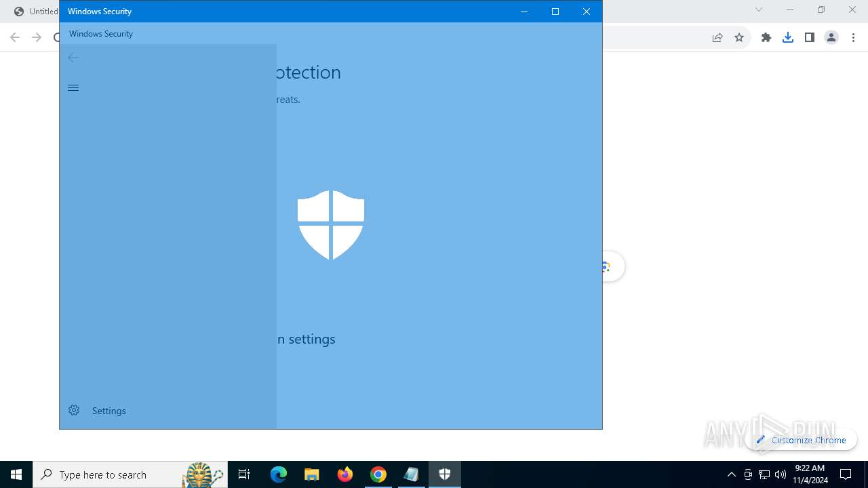Launch Microsoft Edge from taskbar
Viewport: 868px width, 488px height.
tap(279, 474)
